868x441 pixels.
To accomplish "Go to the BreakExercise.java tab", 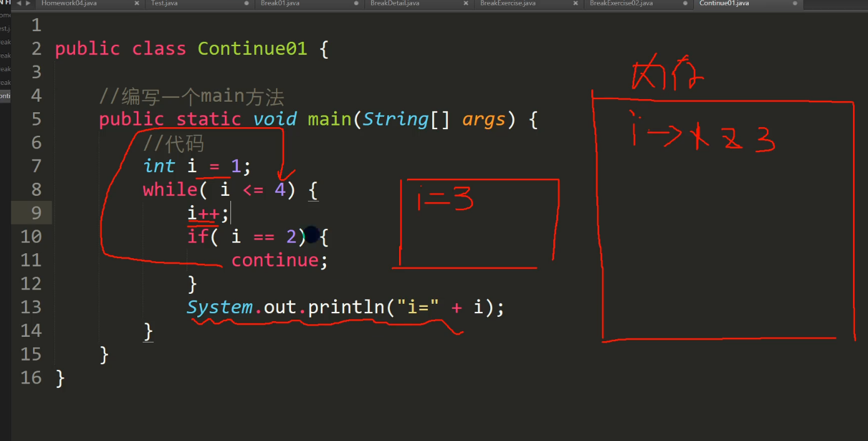I will point(508,3).
